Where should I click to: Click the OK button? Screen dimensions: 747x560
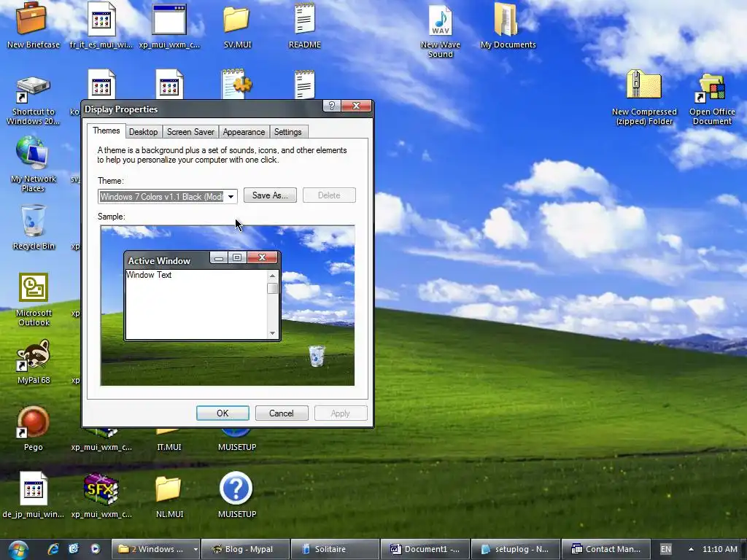(222, 413)
